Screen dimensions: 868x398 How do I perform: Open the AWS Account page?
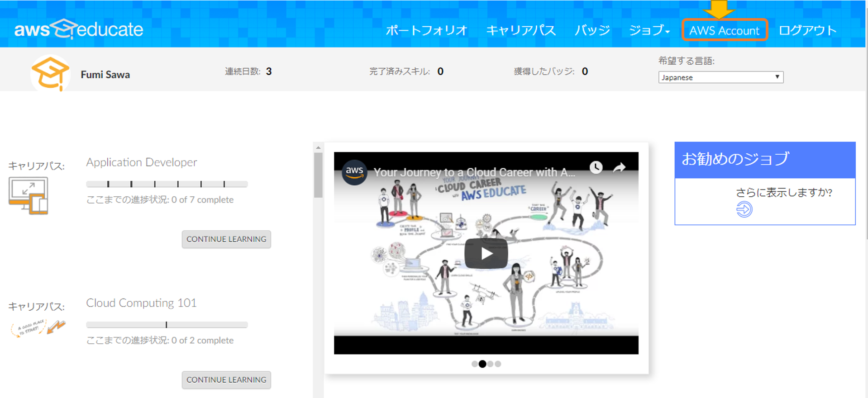click(725, 30)
